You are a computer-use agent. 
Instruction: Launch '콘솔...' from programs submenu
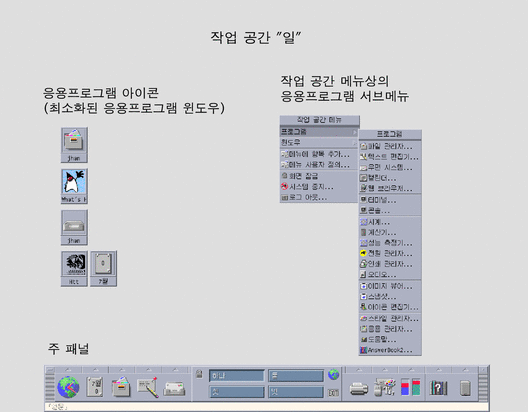coord(390,211)
